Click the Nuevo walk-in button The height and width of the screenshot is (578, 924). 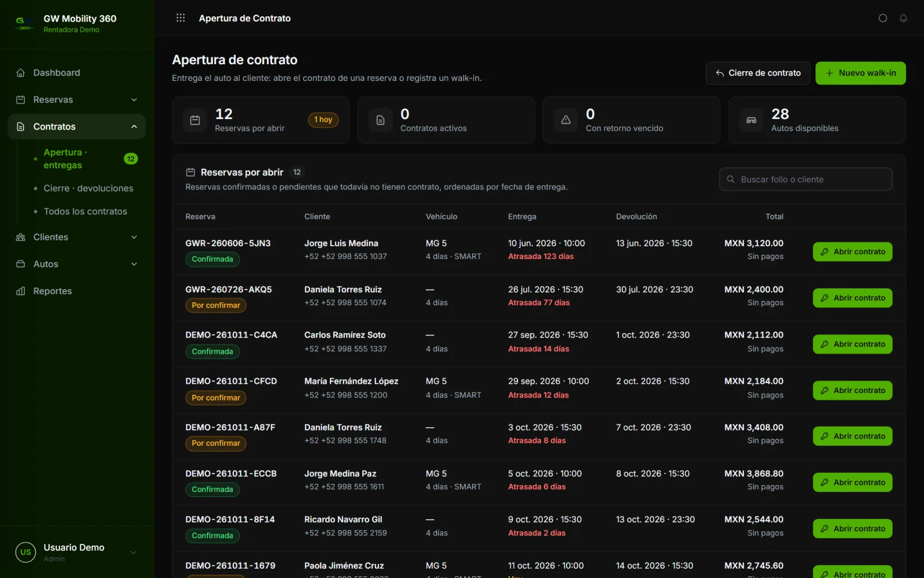click(860, 73)
